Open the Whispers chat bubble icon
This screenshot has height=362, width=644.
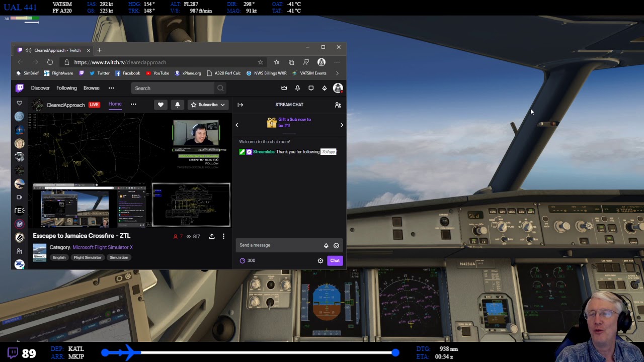(x=311, y=88)
